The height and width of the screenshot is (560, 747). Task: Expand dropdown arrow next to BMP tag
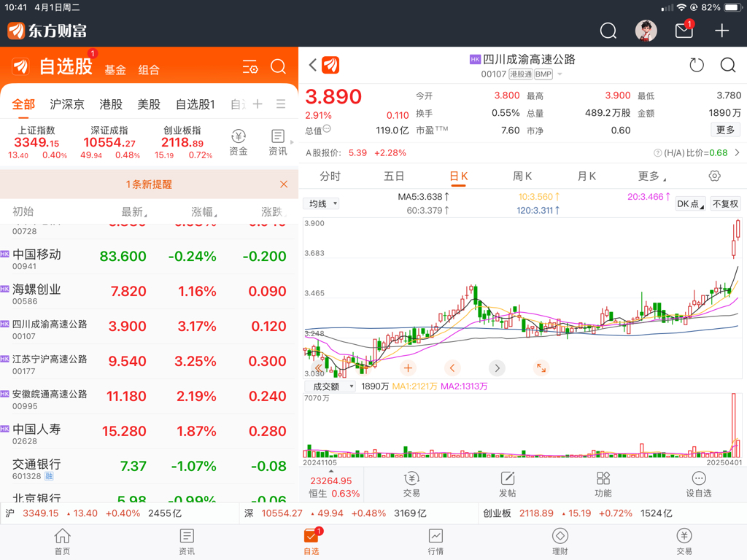click(x=560, y=74)
